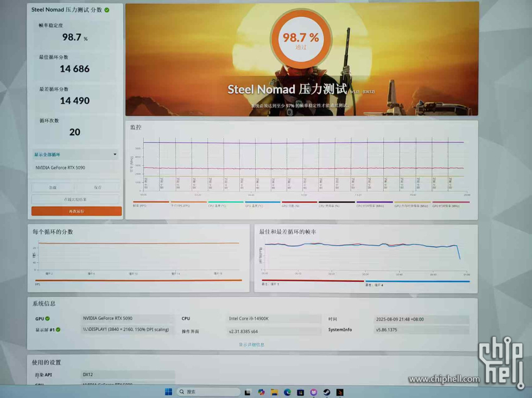
Task: Click the loop count value 20
Action: pyautogui.click(x=75, y=132)
